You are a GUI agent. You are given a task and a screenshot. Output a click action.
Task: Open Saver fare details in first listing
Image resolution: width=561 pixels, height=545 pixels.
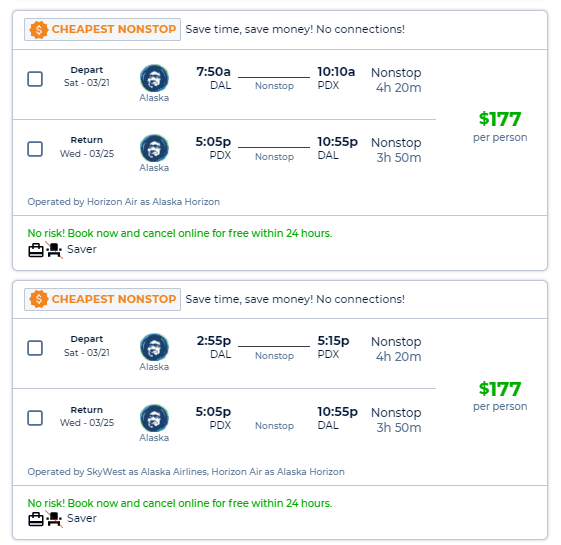click(x=82, y=249)
